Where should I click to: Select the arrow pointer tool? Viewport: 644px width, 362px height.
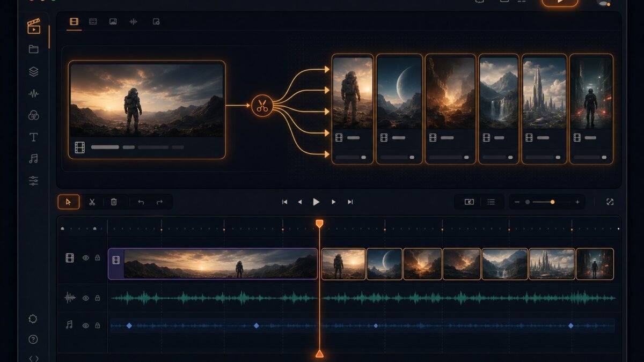pyautogui.click(x=69, y=202)
